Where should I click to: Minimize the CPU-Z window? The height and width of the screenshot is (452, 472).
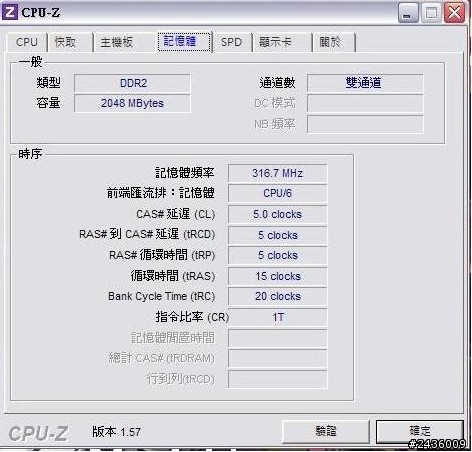[x=408, y=13]
